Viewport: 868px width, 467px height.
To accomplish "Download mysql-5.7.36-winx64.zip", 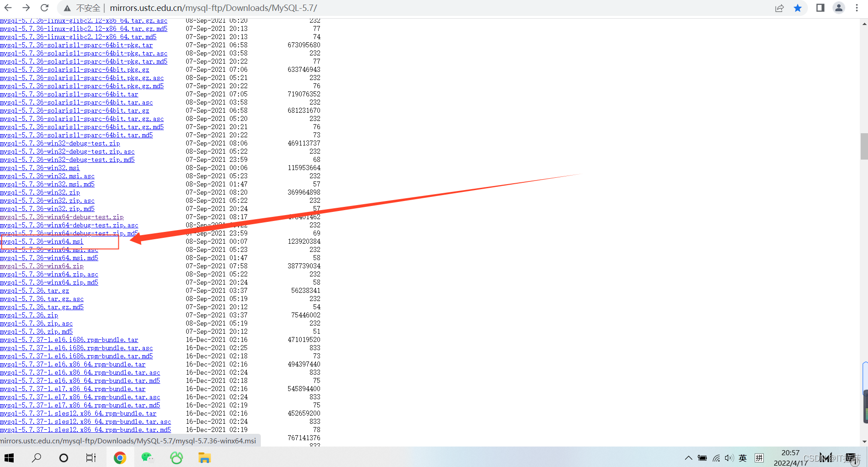I will click(x=42, y=266).
